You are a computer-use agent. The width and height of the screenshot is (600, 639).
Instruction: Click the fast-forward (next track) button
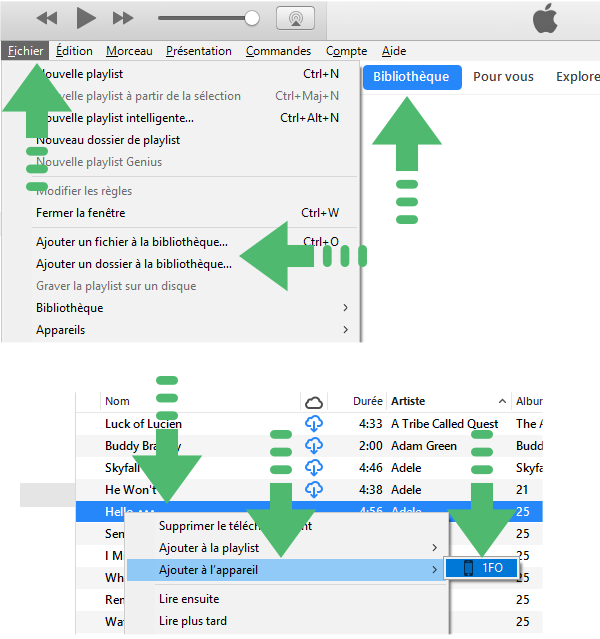click(123, 18)
